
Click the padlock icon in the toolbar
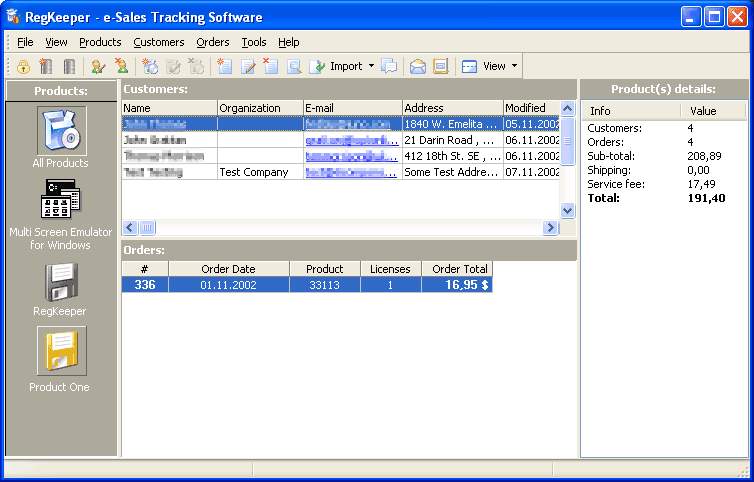pos(23,66)
